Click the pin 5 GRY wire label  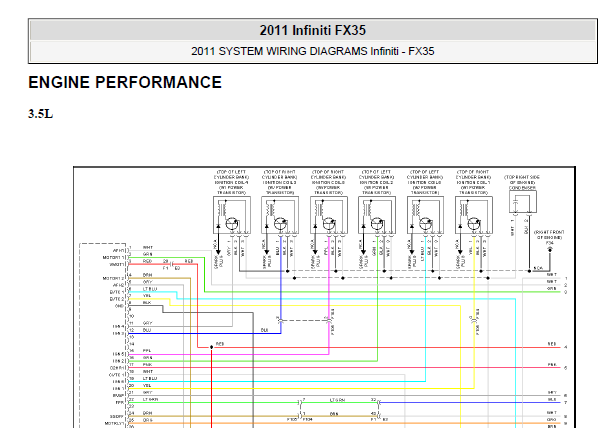pos(148,282)
